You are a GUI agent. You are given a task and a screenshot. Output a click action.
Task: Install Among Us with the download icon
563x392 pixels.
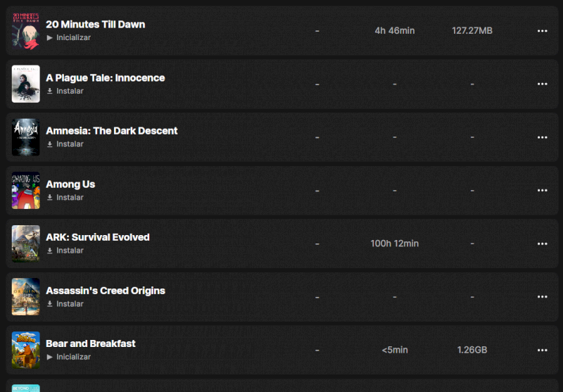50,198
